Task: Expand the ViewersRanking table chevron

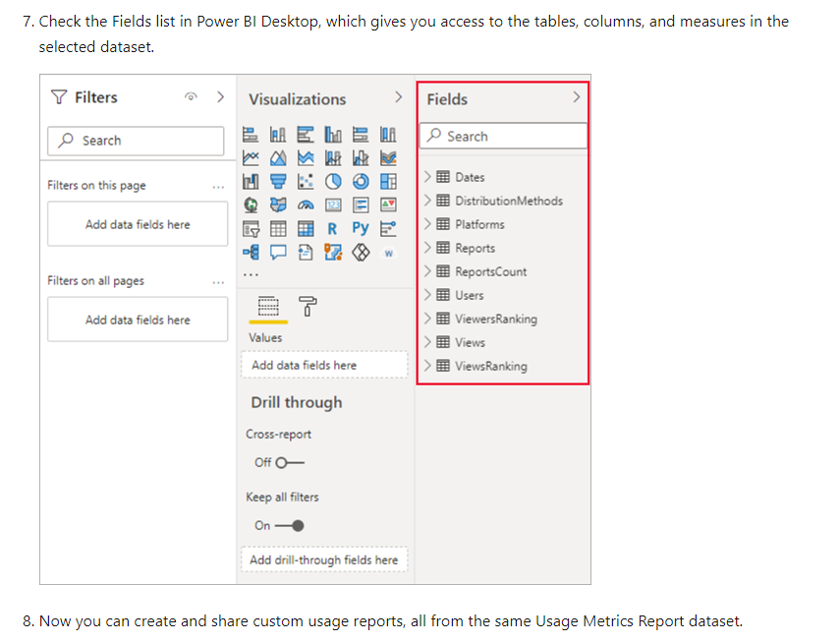Action: 427,318
